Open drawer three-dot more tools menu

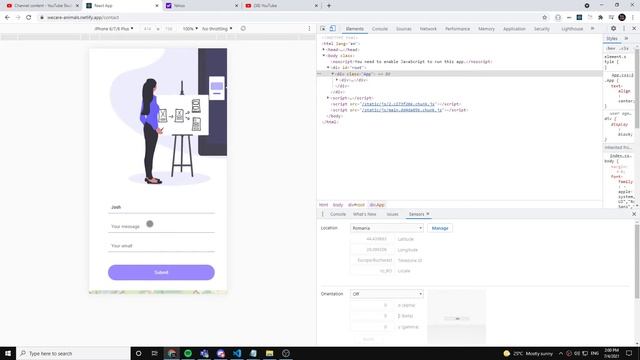(322, 214)
